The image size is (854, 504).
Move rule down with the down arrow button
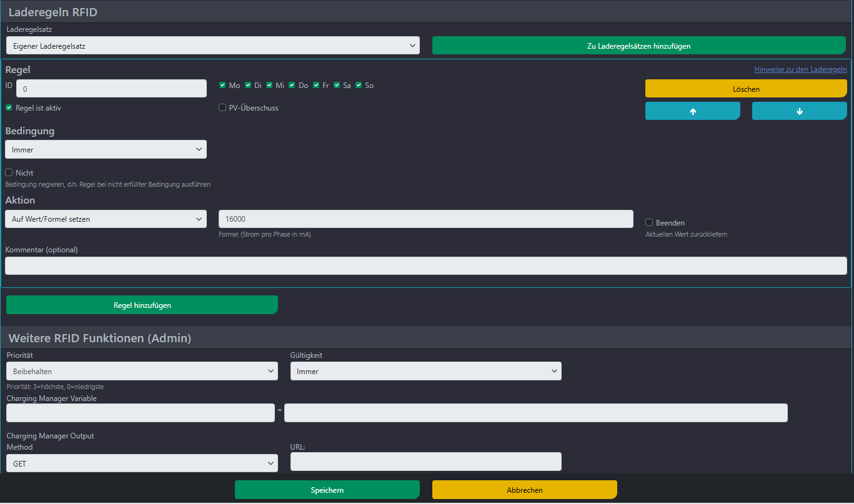(x=799, y=111)
